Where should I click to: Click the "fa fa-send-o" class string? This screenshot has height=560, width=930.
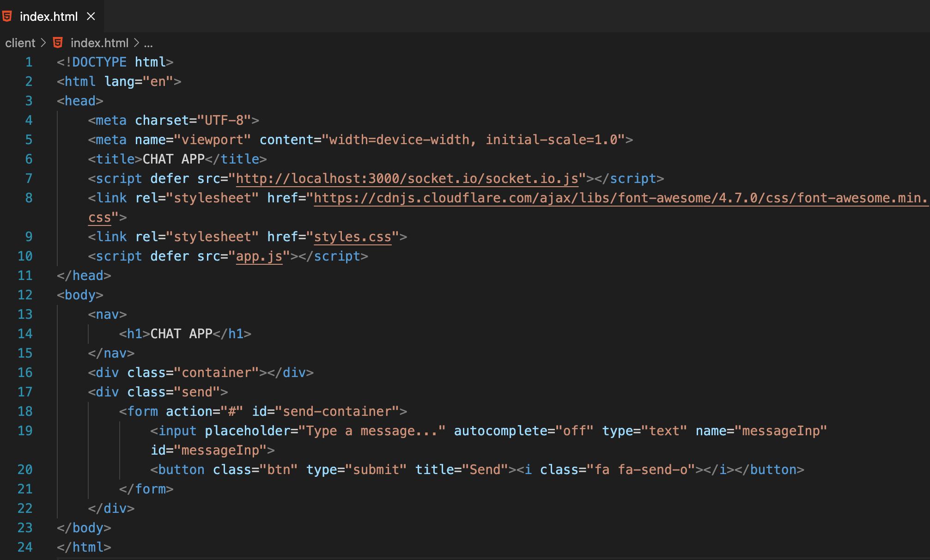(x=640, y=469)
